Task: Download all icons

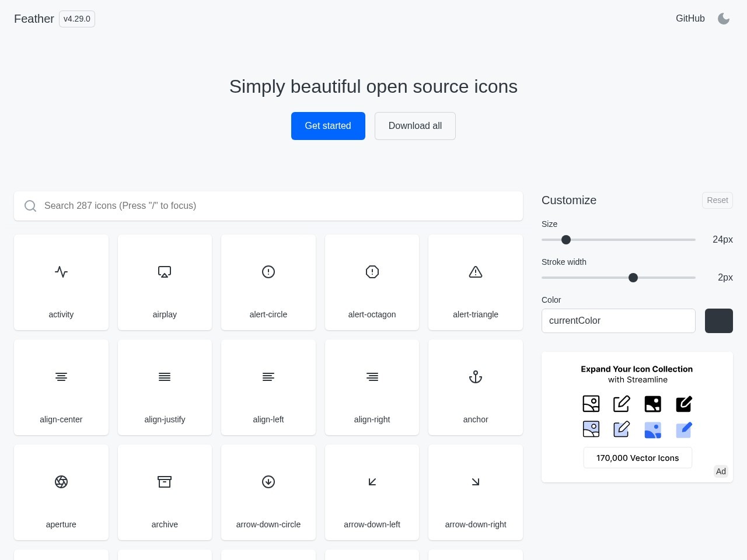Action: coord(415,126)
